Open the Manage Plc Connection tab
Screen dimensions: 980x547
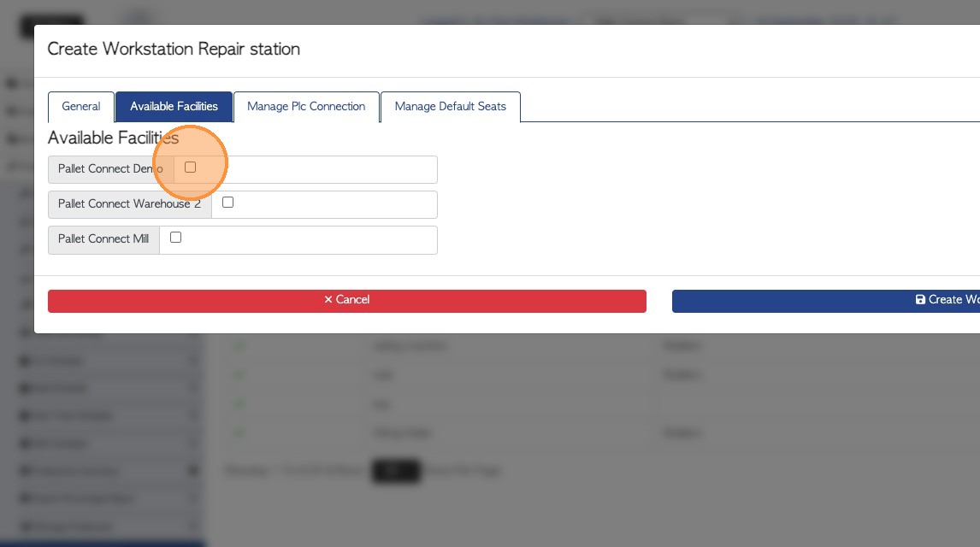(306, 107)
